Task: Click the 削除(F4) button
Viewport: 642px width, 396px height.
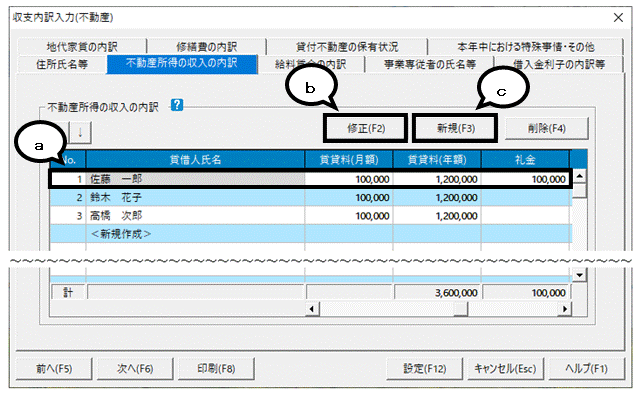Action: 547,129
